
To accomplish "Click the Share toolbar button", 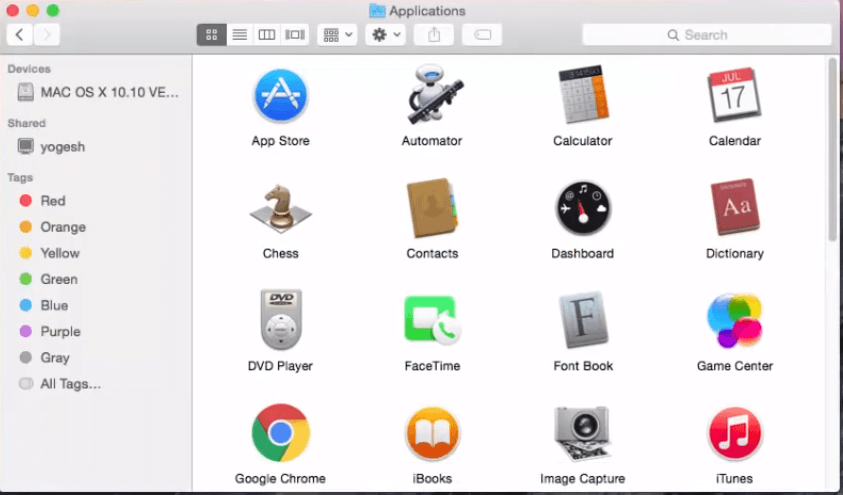I will pos(434,35).
